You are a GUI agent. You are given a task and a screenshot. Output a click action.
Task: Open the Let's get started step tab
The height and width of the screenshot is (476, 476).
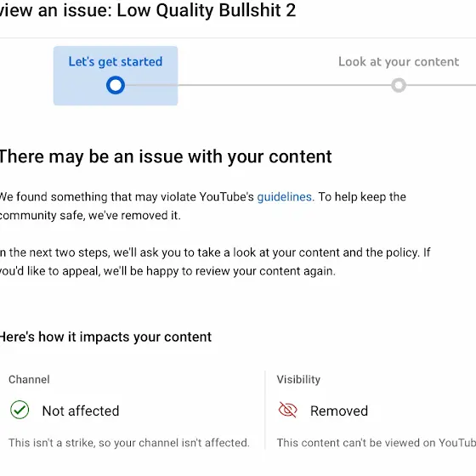[116, 76]
